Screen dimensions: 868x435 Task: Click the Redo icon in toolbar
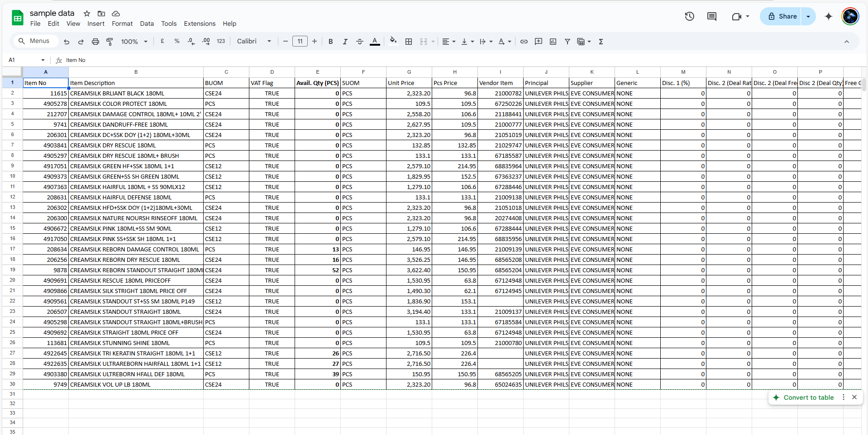pos(81,42)
